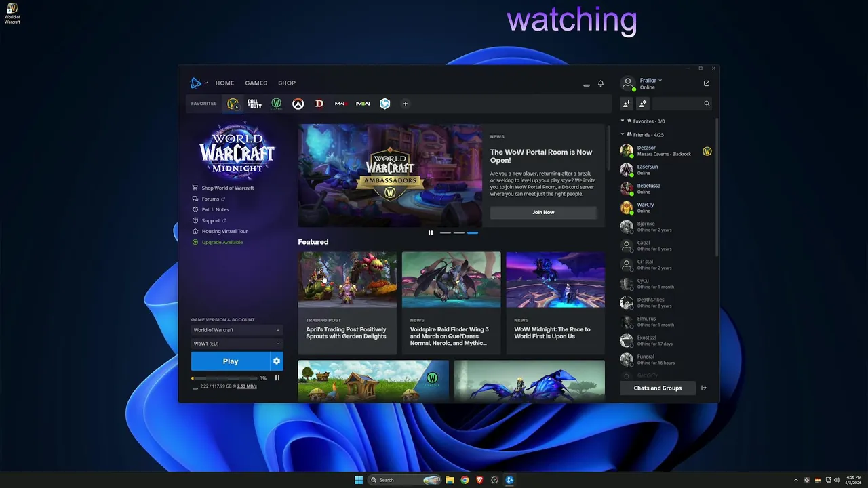Open Chats and Groups

click(658, 388)
